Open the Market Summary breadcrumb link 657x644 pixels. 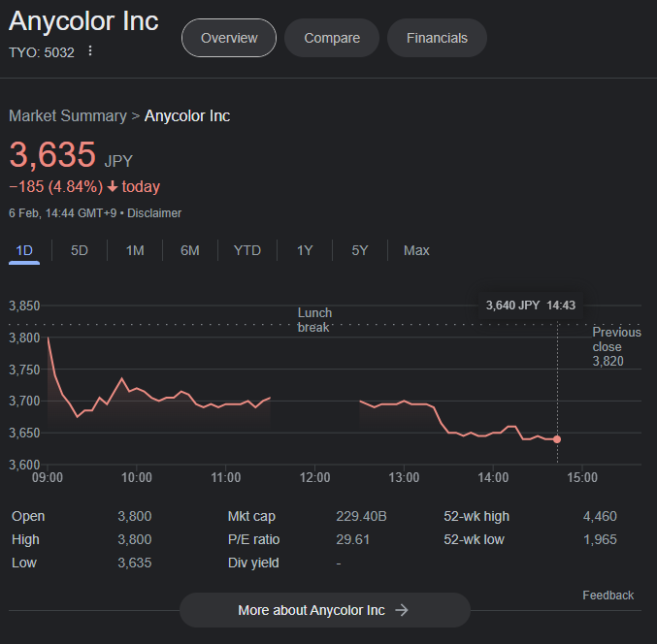tap(68, 116)
